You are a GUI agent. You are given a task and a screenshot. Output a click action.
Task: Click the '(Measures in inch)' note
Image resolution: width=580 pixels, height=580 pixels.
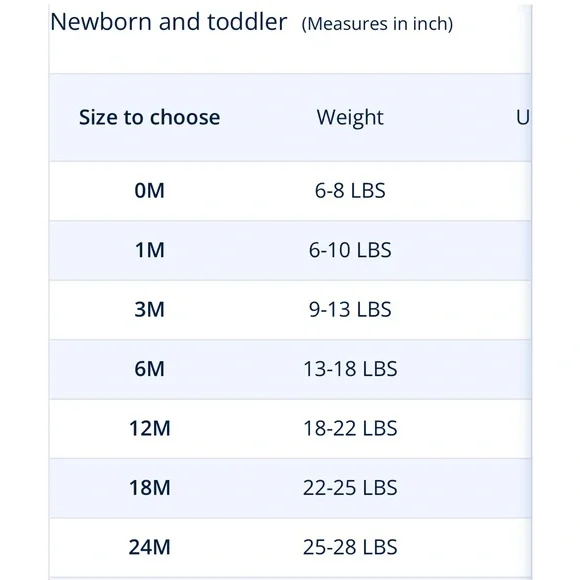click(x=377, y=24)
